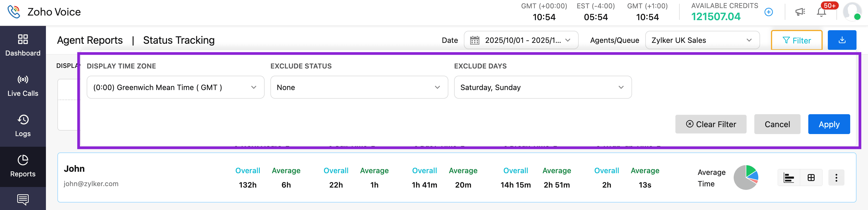This screenshot has height=210, width=868.
Task: Go to Dashboard in the sidebar
Action: pos(23,45)
